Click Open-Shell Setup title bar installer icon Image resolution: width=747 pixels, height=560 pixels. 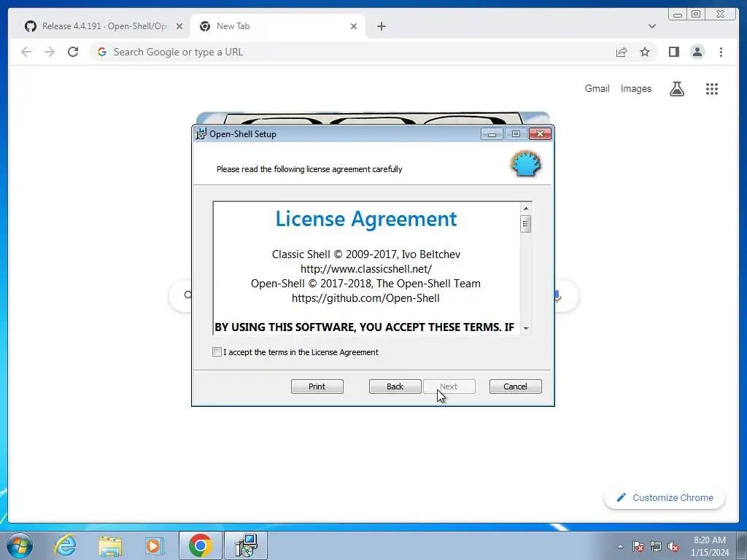pos(201,134)
